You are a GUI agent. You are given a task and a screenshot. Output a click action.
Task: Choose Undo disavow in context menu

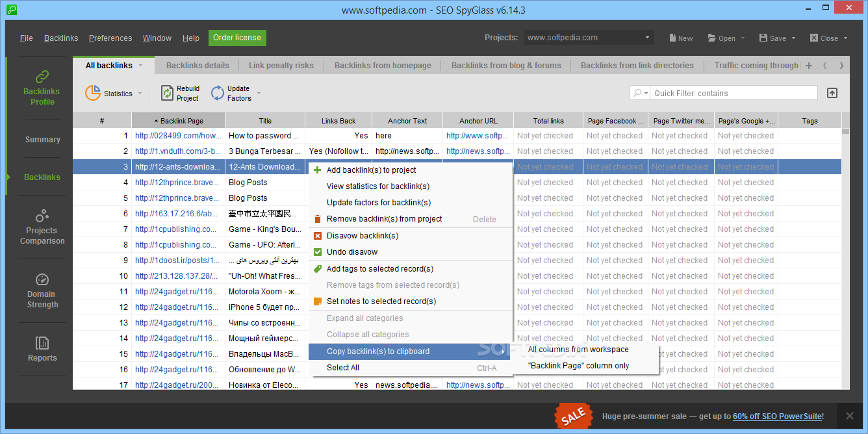click(411, 252)
